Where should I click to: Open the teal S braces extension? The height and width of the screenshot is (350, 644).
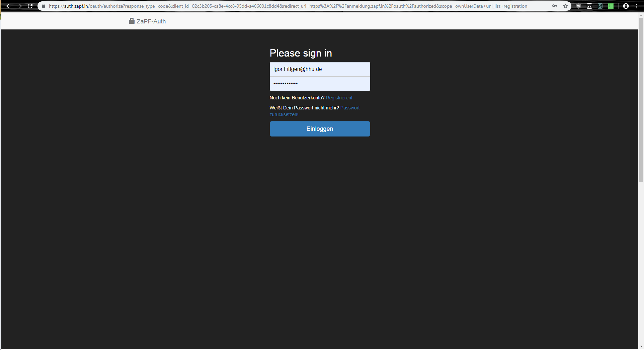(600, 6)
